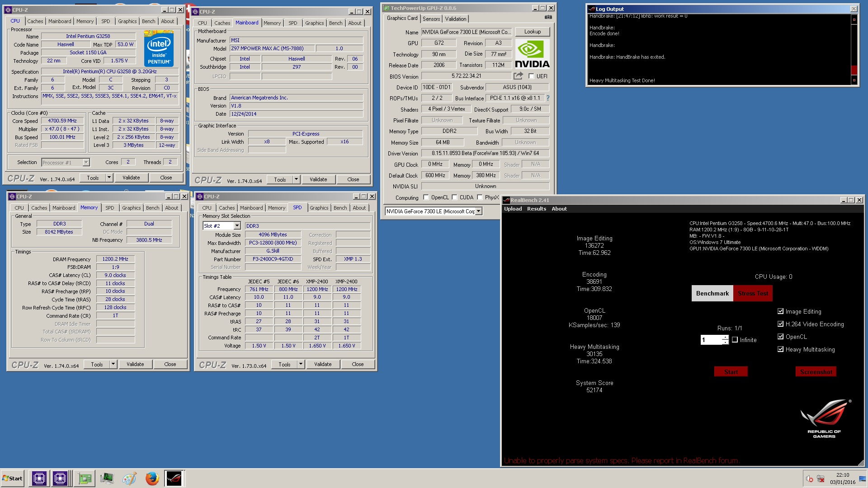Click the CPU-Z Memory window title icon
Screen dimensions: 868x488
point(12,197)
